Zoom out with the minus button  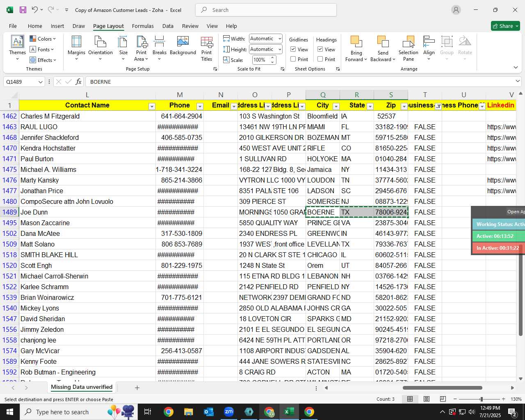click(455, 399)
